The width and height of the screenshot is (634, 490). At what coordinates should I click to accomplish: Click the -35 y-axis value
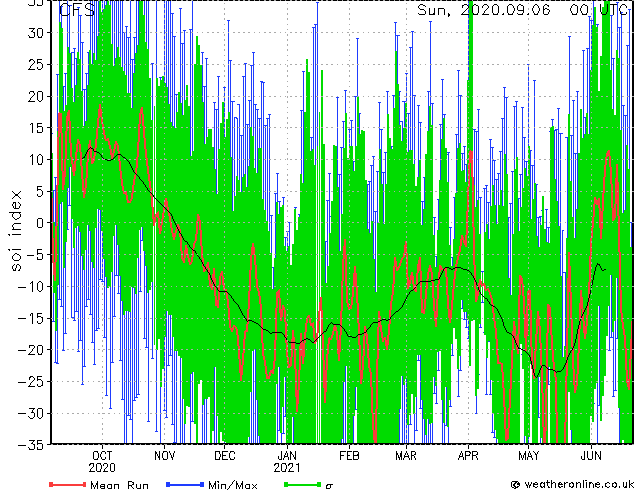tap(31, 445)
